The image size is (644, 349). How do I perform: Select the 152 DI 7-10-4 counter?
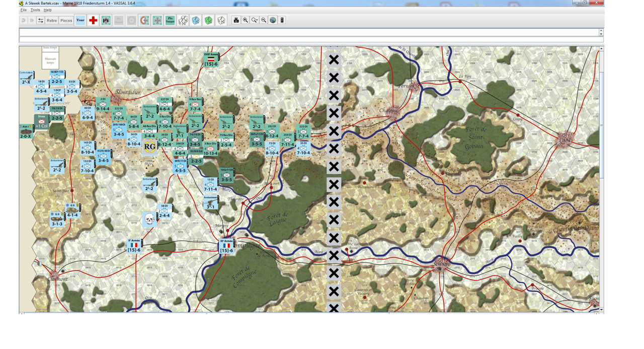pos(87,167)
